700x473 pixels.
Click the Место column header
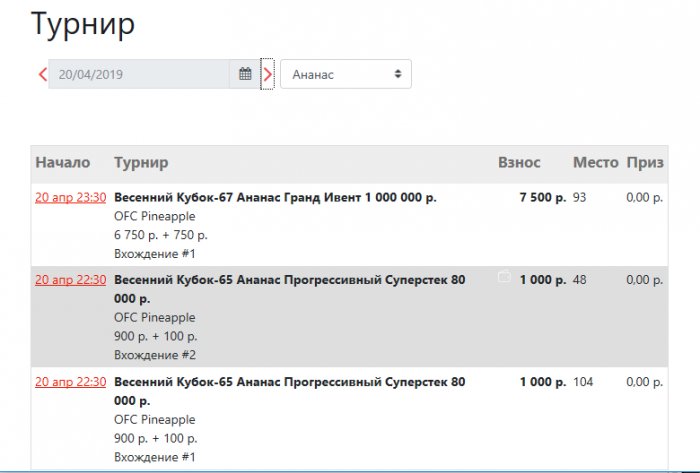(x=595, y=162)
